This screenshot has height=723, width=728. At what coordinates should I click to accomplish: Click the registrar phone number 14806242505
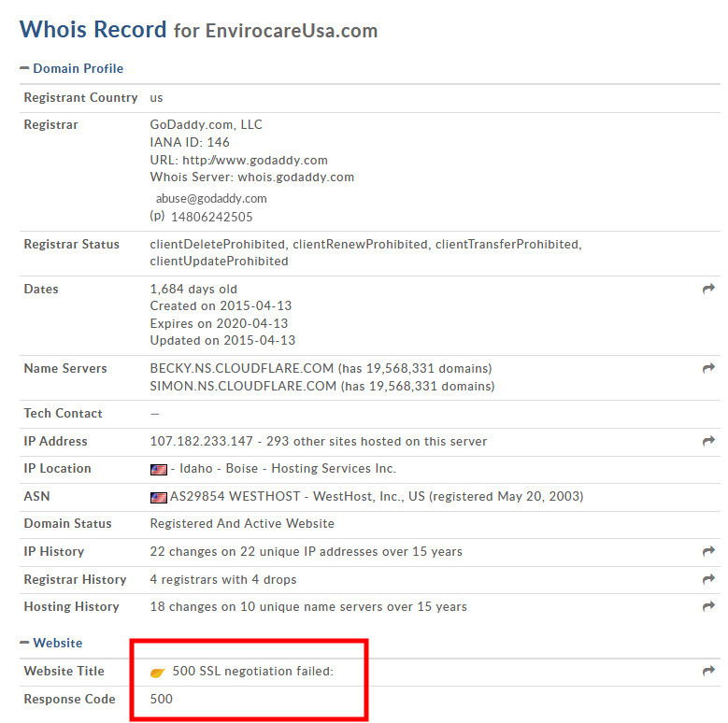(x=211, y=217)
